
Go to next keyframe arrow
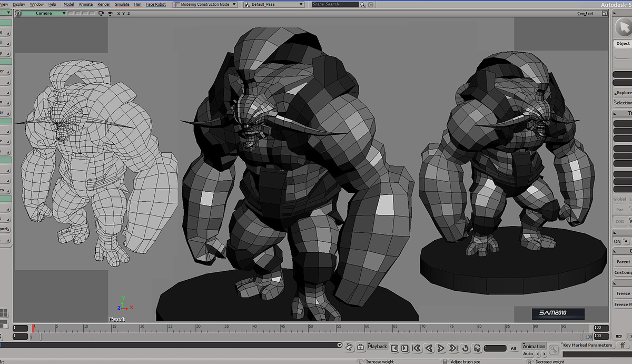tap(544, 354)
